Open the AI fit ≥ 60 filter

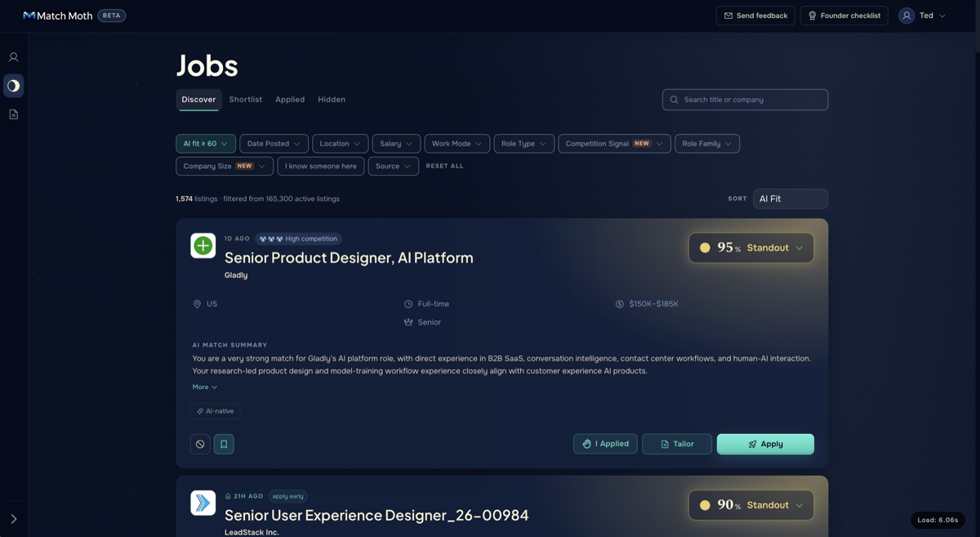[x=206, y=144]
